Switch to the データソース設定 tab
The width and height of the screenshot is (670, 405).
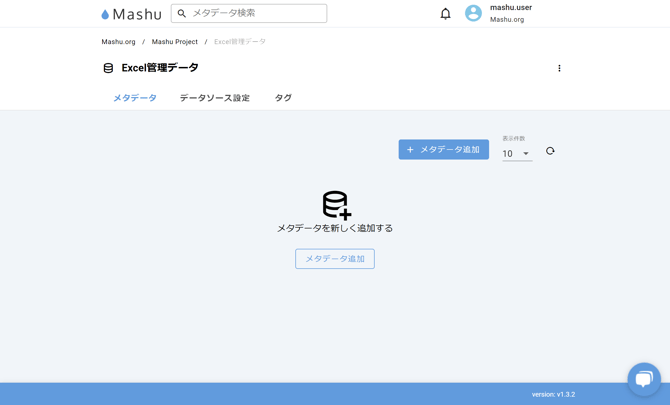click(214, 98)
